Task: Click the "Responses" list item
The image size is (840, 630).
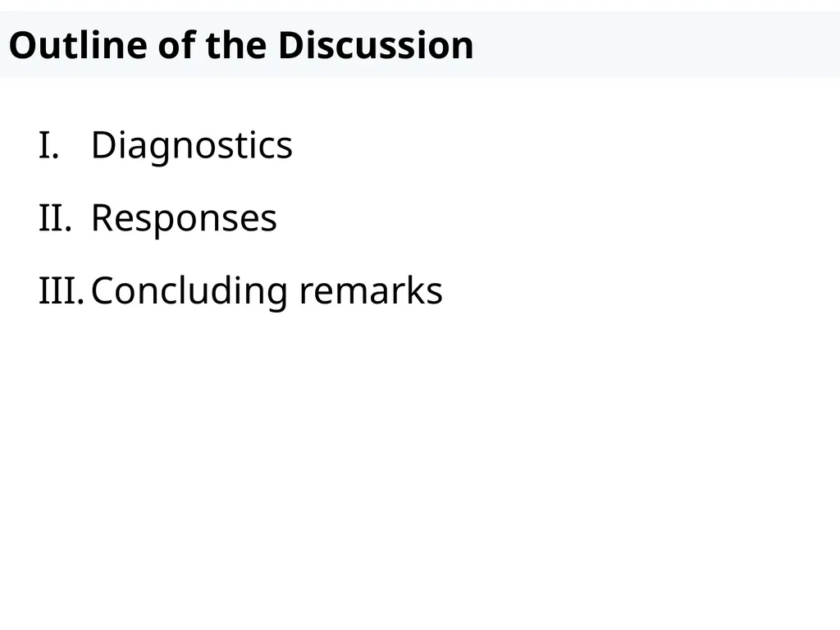Action: [185, 218]
